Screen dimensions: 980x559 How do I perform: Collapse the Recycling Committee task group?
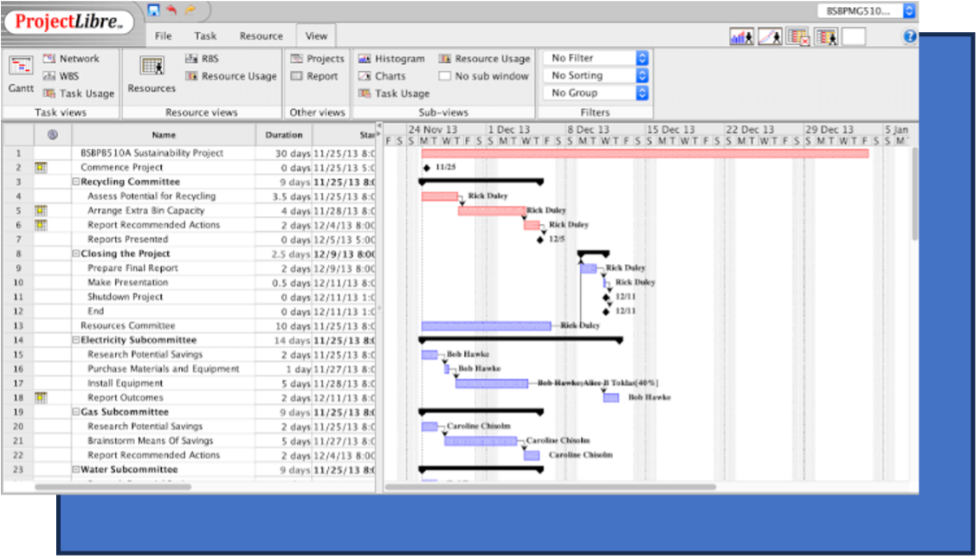click(76, 183)
